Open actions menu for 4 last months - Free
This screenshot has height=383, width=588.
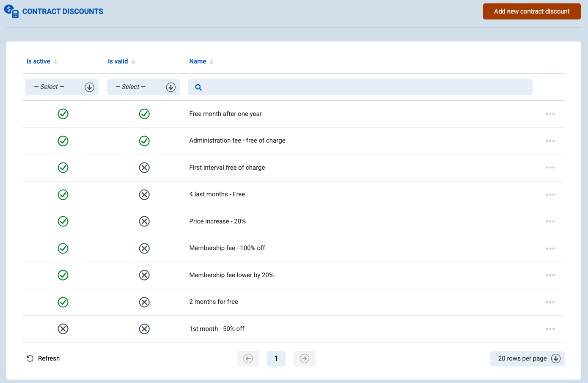(x=550, y=195)
